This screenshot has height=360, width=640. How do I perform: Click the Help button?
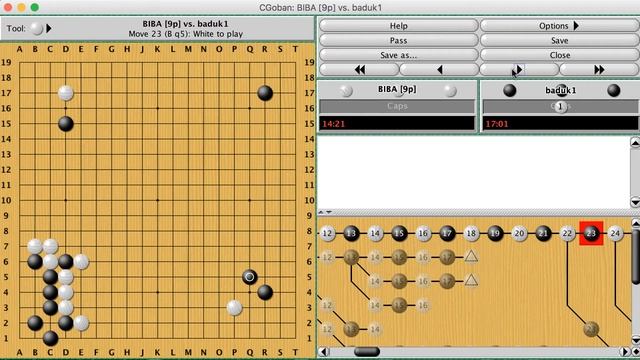point(398,26)
